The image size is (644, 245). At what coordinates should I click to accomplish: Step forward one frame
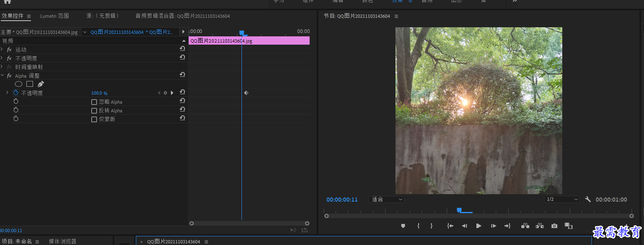pos(493,226)
